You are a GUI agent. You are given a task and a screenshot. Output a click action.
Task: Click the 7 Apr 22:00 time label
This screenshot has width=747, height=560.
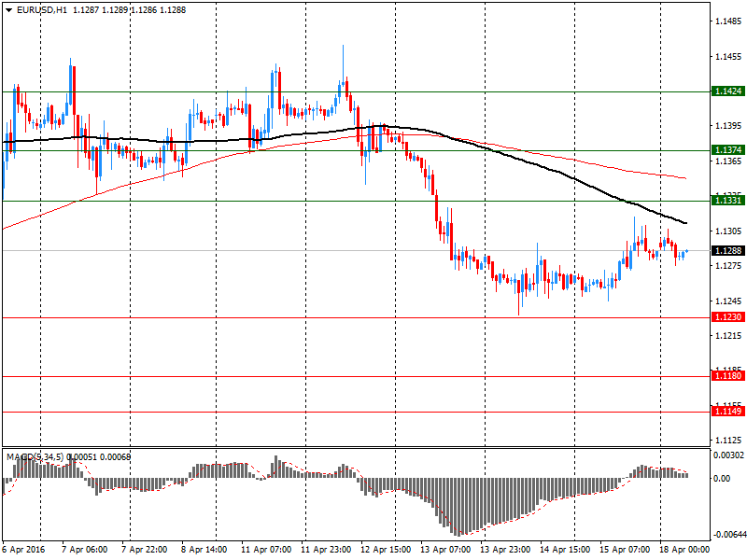click(x=145, y=550)
